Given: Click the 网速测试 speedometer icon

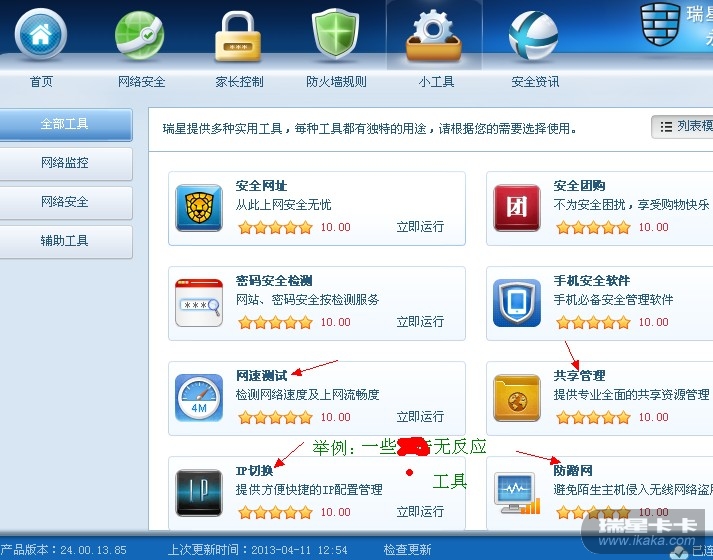Looking at the screenshot, I should point(199,398).
